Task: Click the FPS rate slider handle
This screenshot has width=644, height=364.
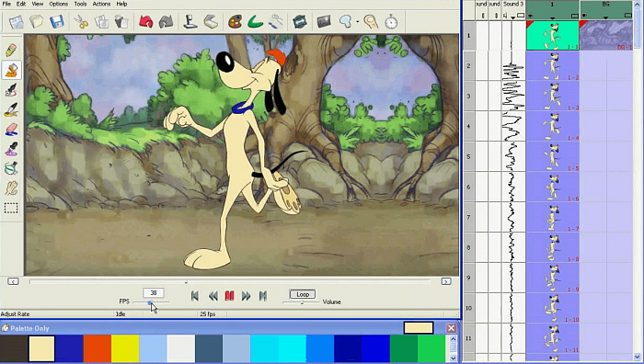Action: pos(150,302)
